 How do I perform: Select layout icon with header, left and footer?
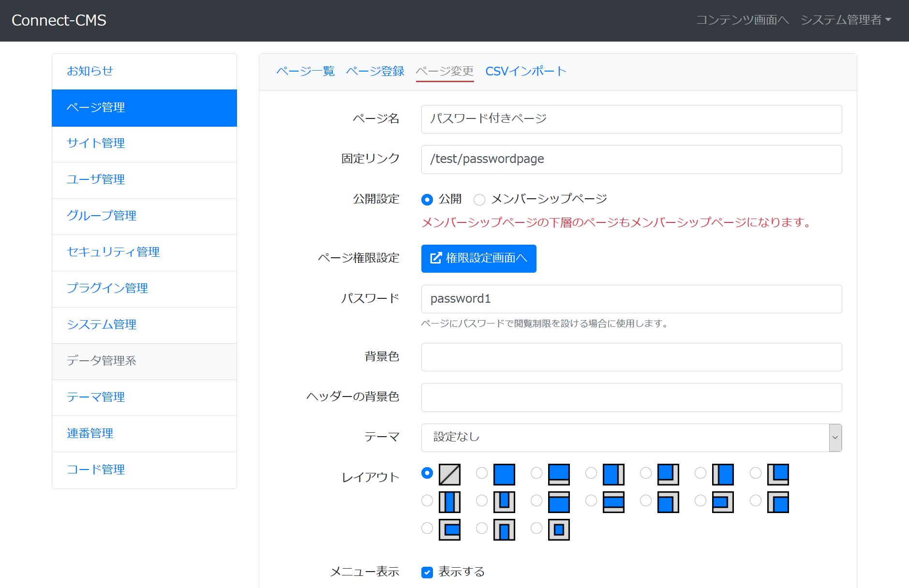click(449, 529)
